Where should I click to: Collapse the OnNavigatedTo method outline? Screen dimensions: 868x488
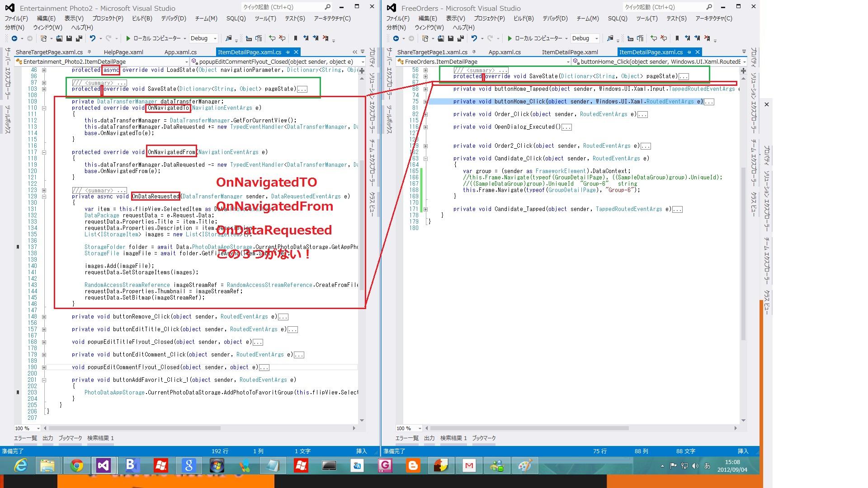click(44, 108)
